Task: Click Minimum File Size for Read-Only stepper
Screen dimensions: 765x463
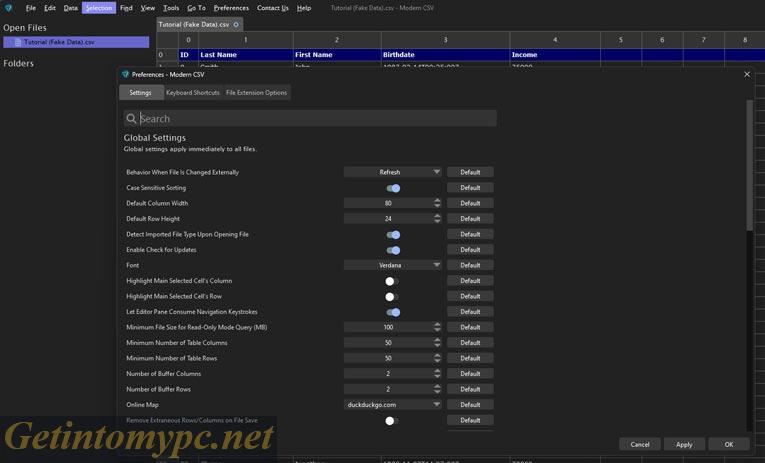Action: pyautogui.click(x=437, y=327)
